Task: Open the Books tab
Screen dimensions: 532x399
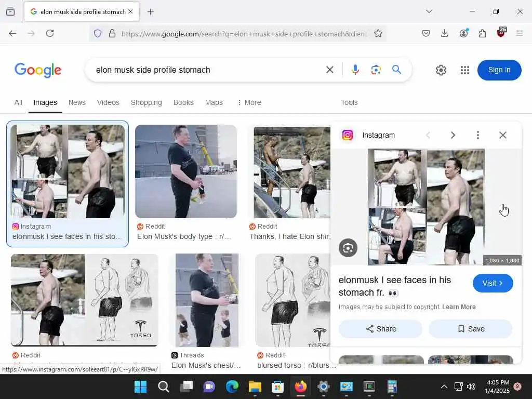Action: 183,102
